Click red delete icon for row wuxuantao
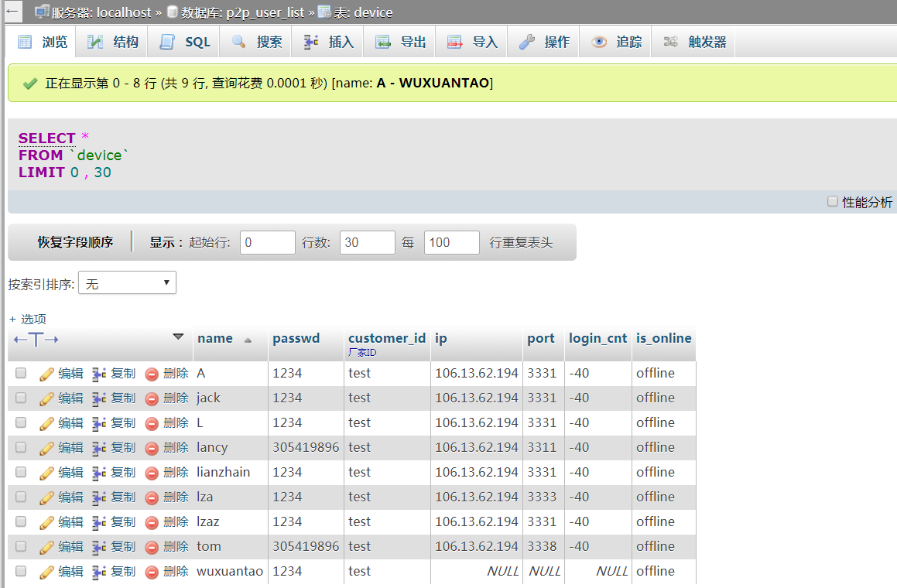 pos(152,573)
